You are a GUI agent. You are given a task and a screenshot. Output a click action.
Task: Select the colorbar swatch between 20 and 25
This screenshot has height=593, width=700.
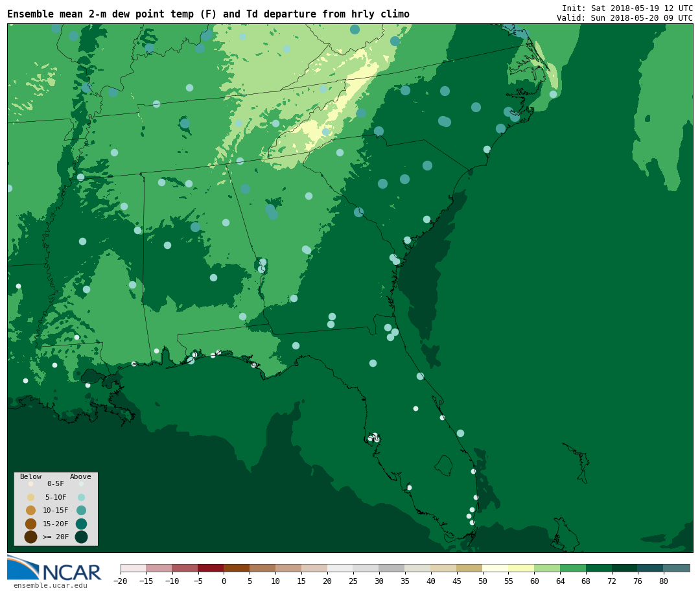click(340, 568)
